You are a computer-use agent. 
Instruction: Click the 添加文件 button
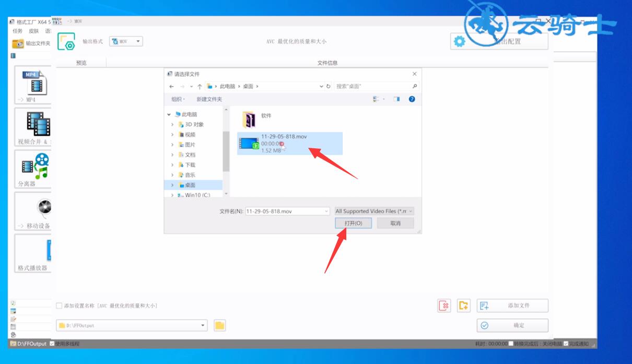point(512,306)
